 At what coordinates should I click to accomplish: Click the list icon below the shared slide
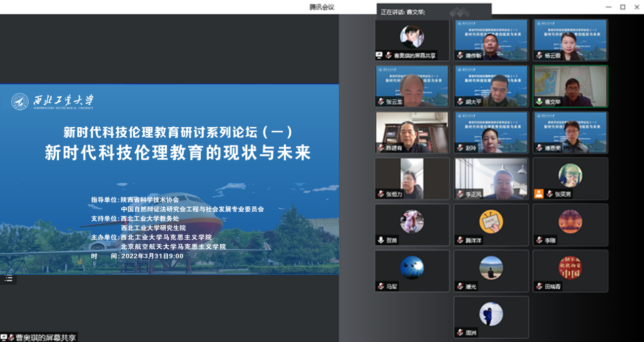pos(8,279)
